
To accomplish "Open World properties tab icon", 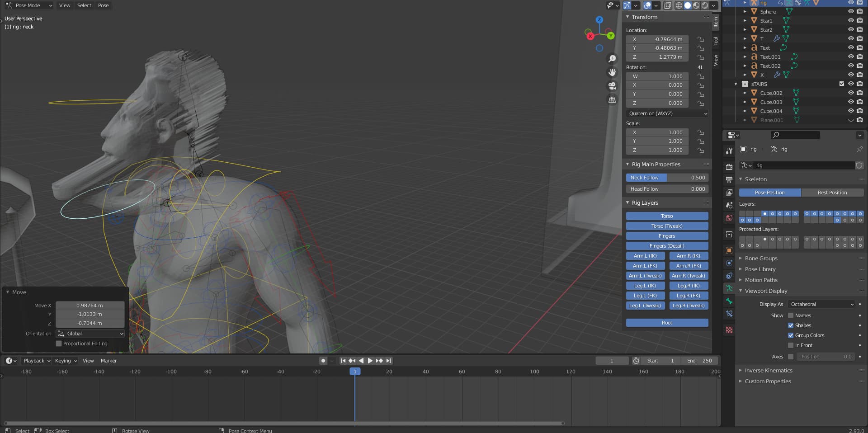I will pyautogui.click(x=729, y=218).
